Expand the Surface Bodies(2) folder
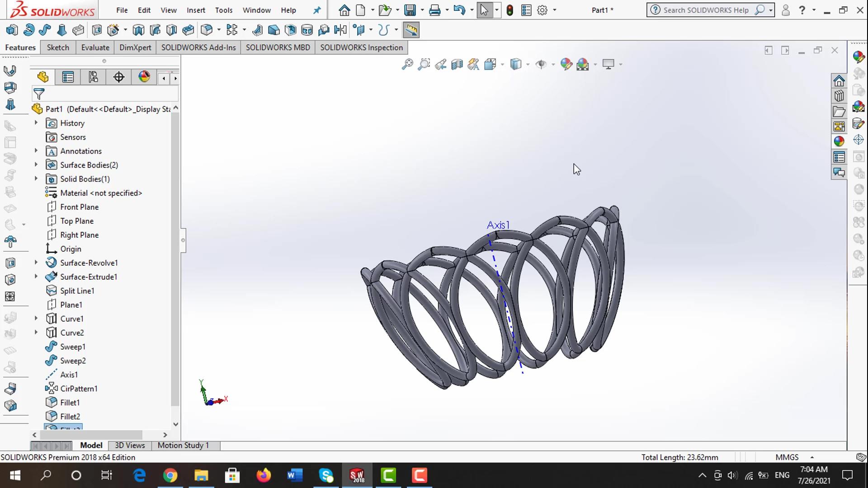Viewport: 868px width, 488px height. 36,165
